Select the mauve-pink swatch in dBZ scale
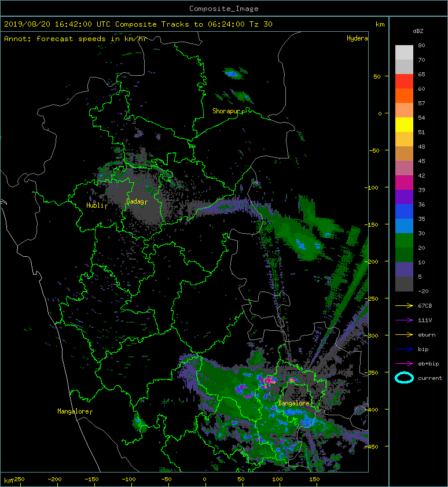Viewport: 448px width, 487px height. (x=404, y=168)
